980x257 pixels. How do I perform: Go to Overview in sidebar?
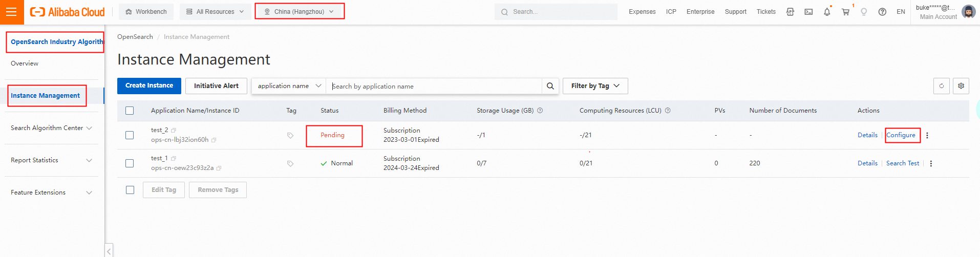[25, 63]
